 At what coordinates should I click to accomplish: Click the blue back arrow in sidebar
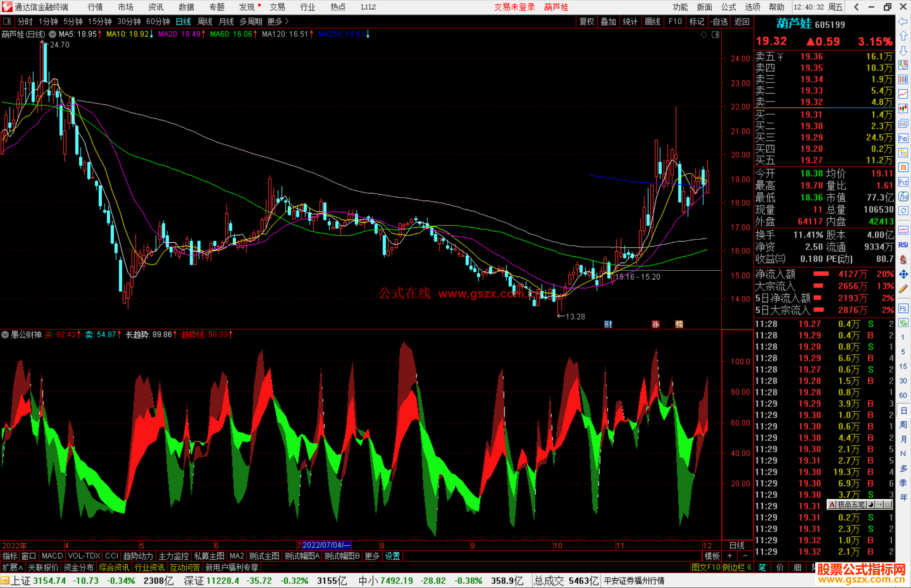pyautogui.click(x=903, y=21)
